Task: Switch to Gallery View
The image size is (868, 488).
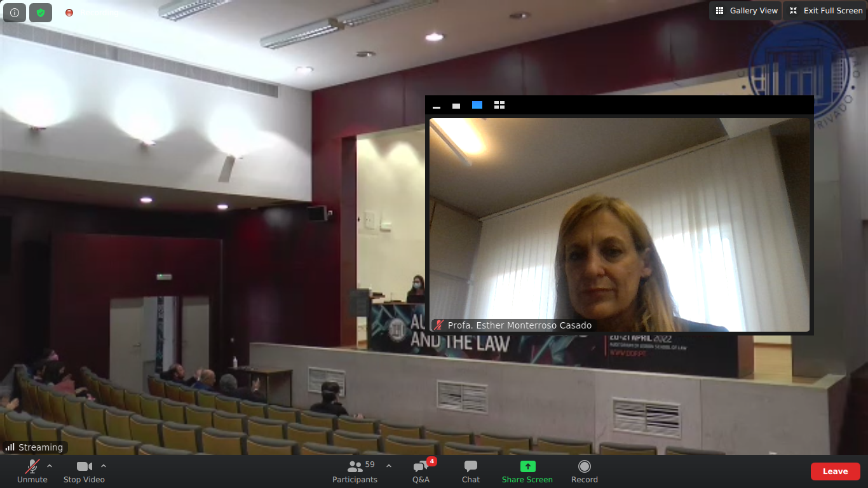Action: tap(746, 11)
